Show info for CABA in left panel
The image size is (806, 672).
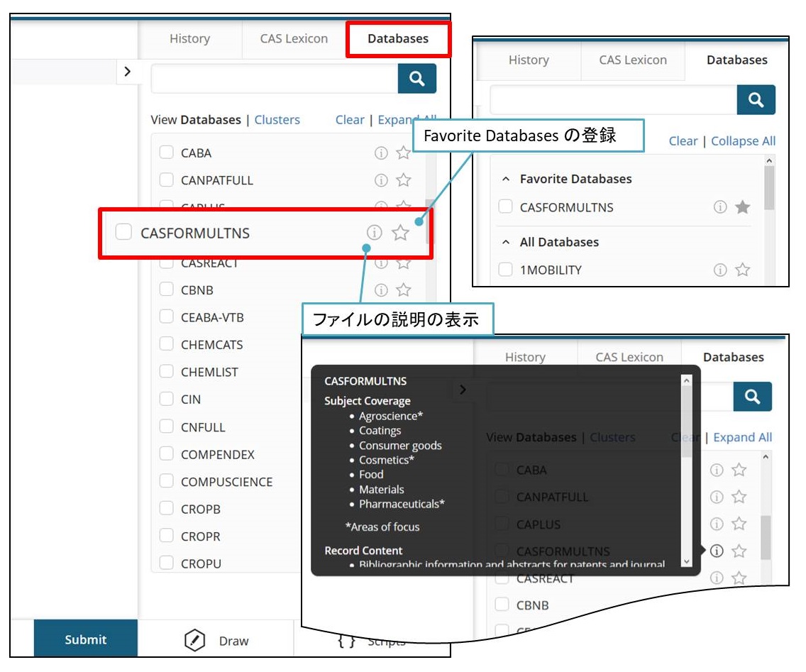[381, 153]
